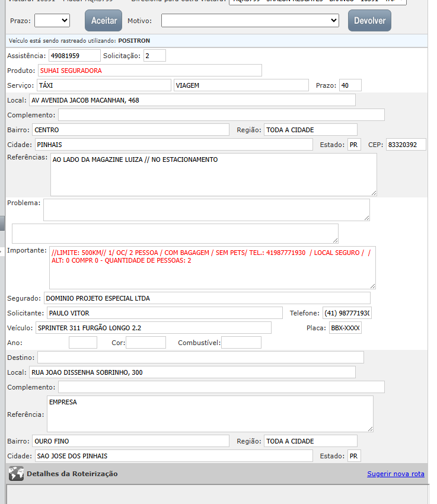Click the empty Destino field
This screenshot has height=504, width=437.
click(200, 358)
